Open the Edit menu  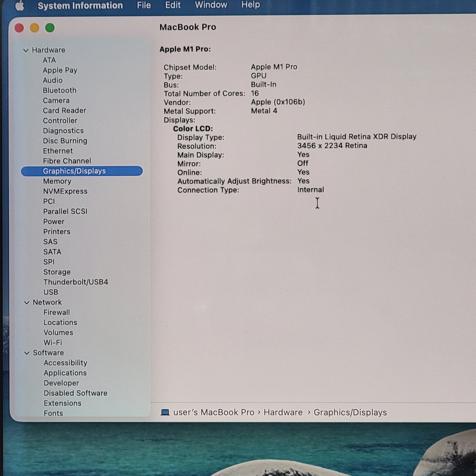(173, 5)
